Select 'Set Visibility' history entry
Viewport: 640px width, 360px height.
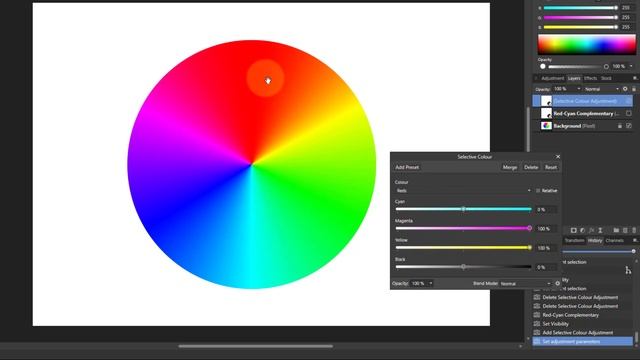pyautogui.click(x=583, y=324)
